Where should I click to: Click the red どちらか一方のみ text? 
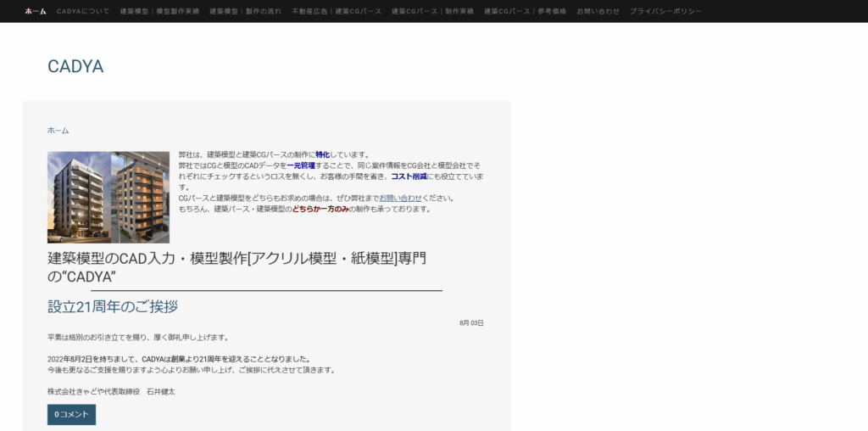[320, 209]
